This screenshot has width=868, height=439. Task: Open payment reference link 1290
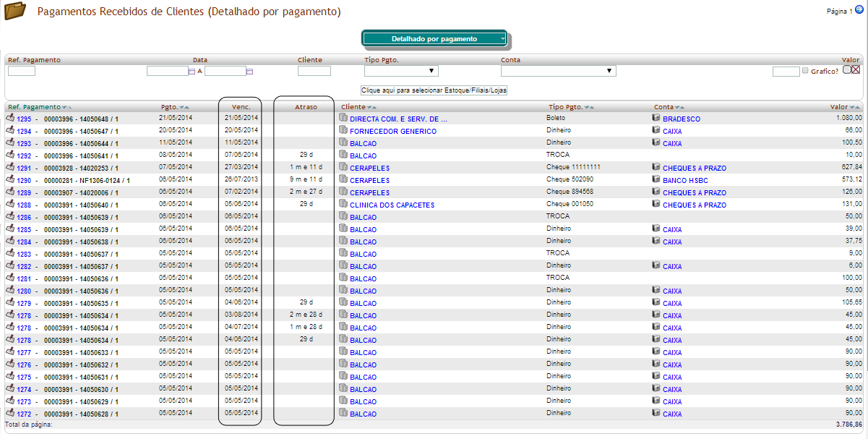click(x=24, y=180)
